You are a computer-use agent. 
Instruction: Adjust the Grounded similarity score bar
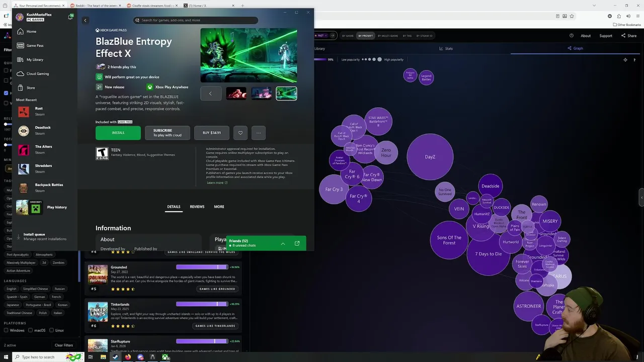click(202, 267)
